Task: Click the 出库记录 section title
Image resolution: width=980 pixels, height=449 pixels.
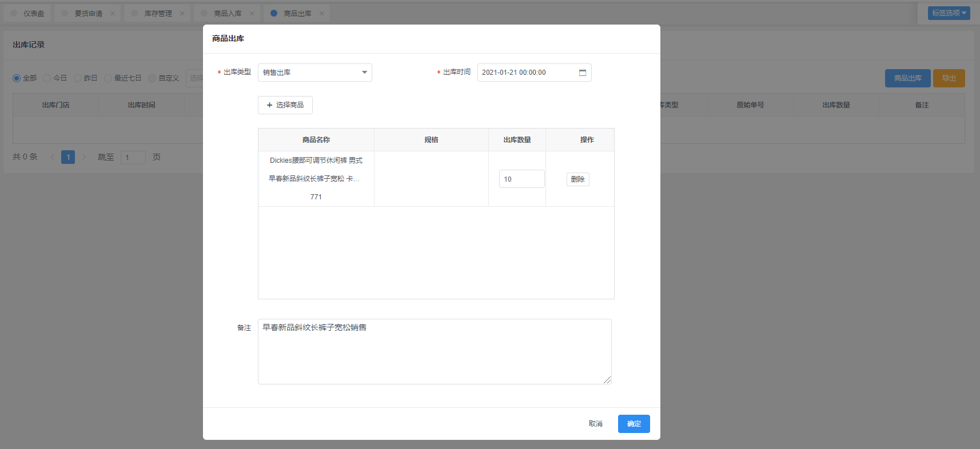Action: (29, 45)
